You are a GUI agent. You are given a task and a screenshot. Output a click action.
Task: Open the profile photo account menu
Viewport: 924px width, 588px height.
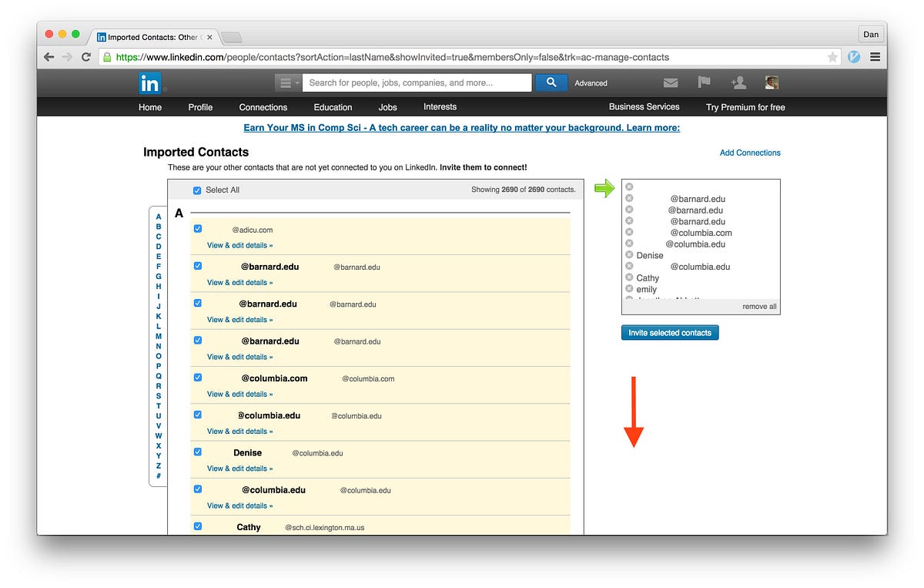coord(772,82)
